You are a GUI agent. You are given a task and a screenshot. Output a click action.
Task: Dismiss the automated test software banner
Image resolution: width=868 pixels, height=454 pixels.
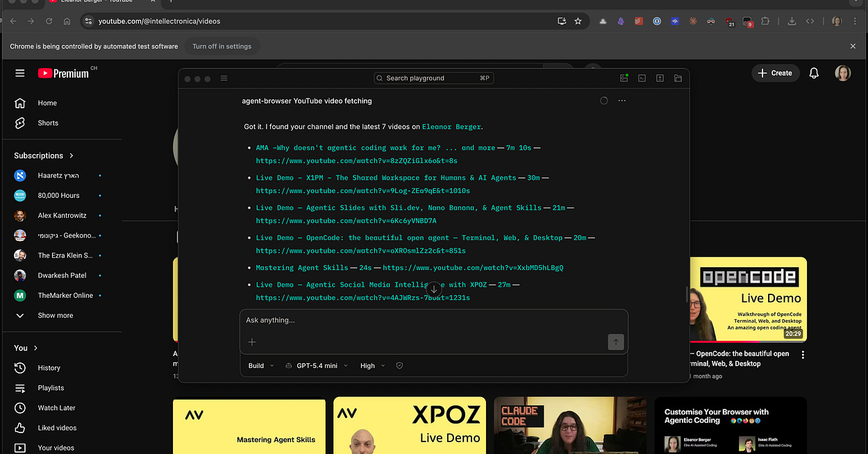pos(853,47)
